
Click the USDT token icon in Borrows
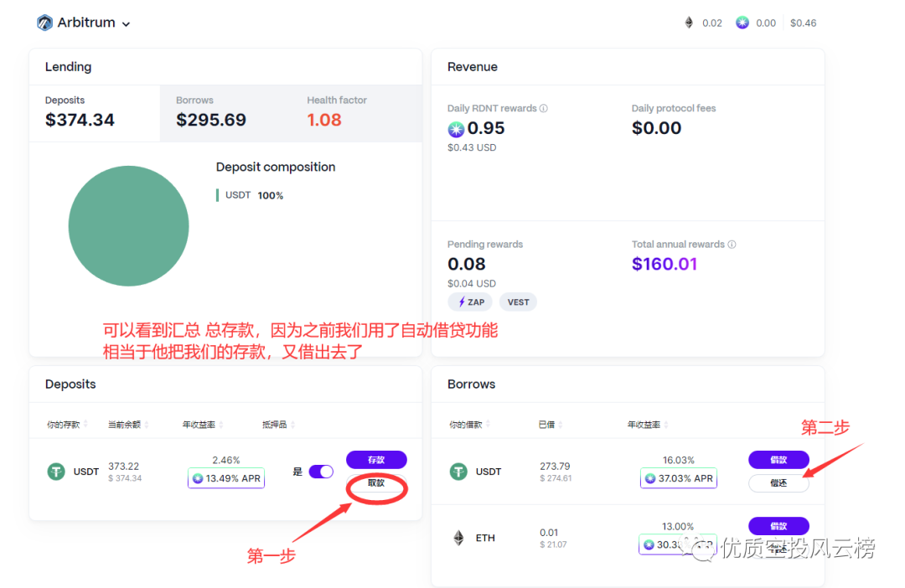click(458, 472)
